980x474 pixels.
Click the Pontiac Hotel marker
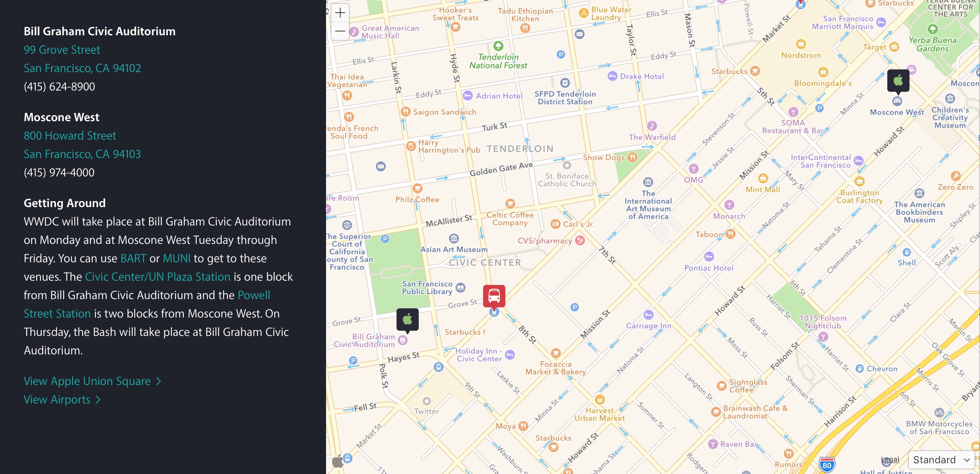(709, 257)
